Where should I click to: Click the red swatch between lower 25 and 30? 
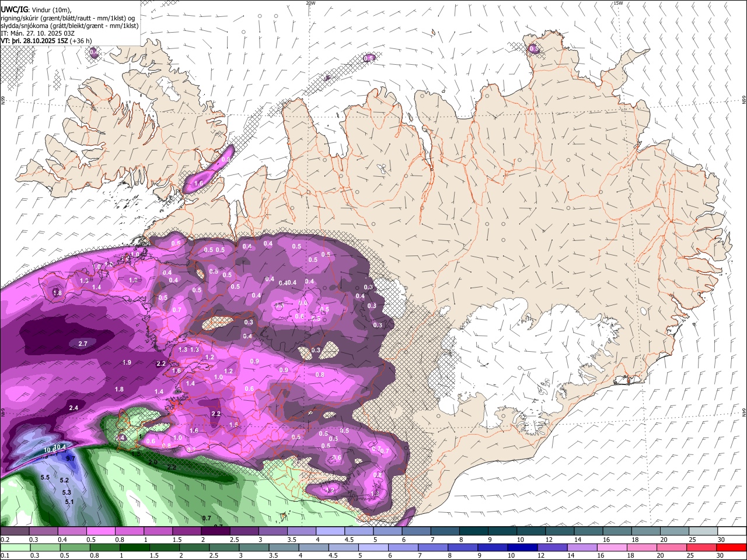[701, 548]
